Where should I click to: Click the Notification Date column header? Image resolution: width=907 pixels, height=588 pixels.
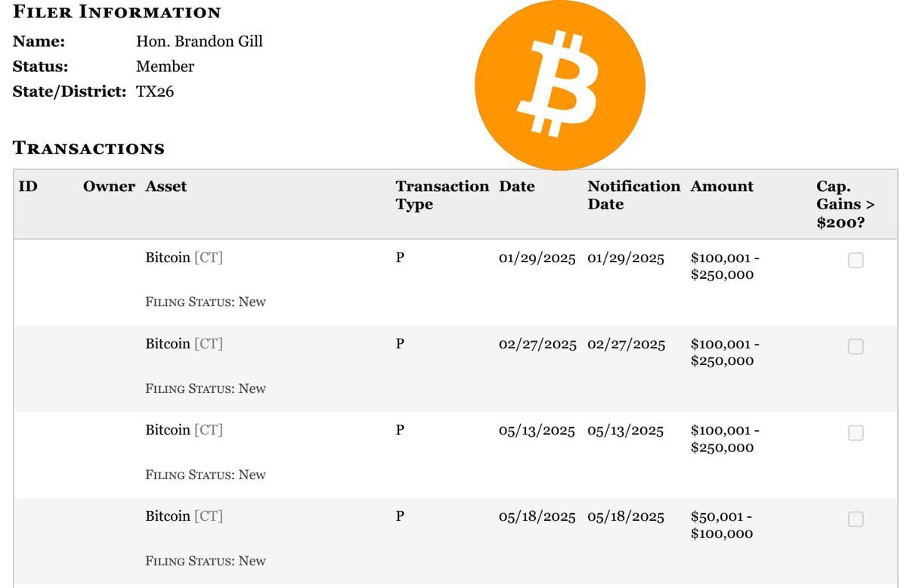633,195
